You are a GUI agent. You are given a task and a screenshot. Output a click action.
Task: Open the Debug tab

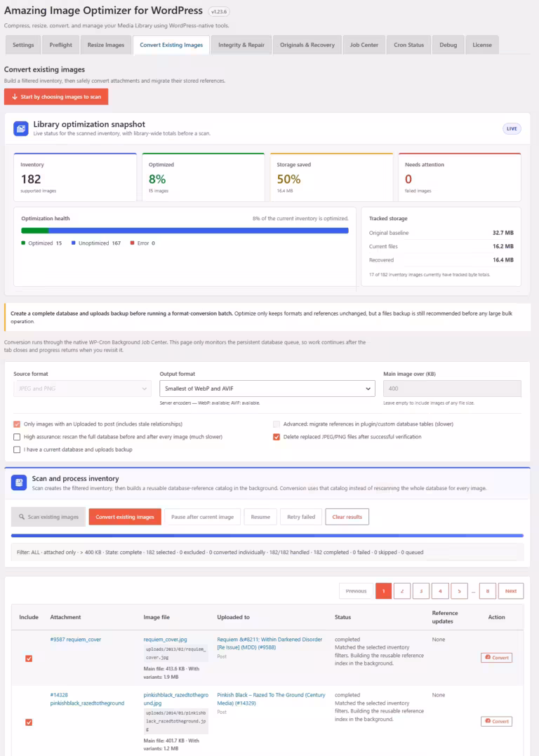coord(448,45)
